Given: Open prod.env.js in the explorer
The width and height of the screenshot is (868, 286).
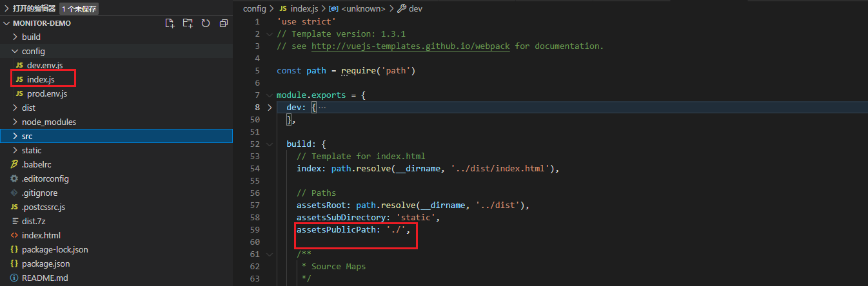Looking at the screenshot, I should (47, 94).
